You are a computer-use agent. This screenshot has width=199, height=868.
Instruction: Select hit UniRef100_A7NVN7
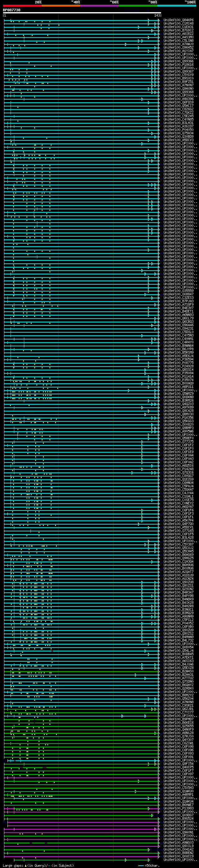click(x=178, y=85)
